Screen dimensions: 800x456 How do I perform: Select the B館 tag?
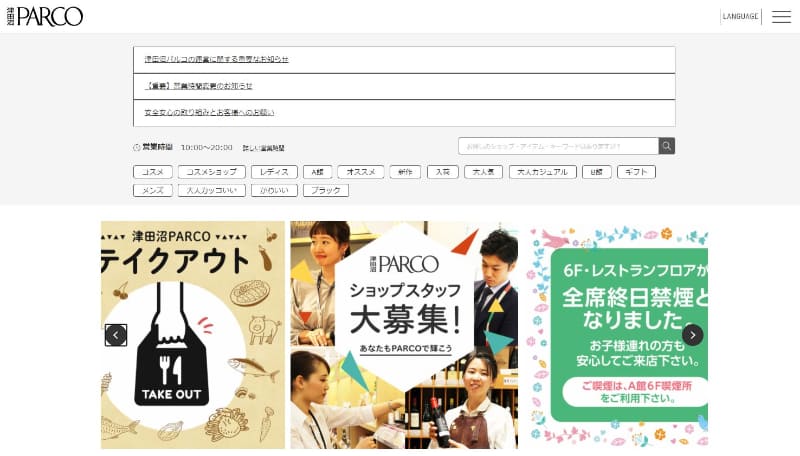(x=596, y=172)
